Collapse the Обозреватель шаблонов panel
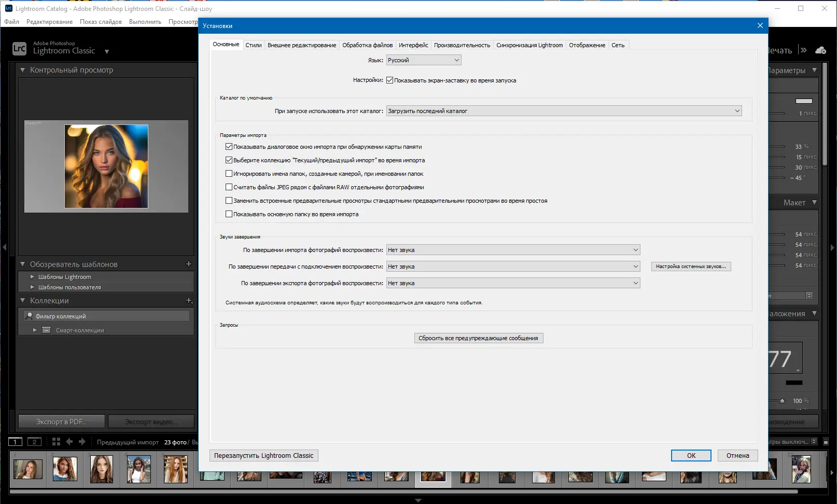The height and width of the screenshot is (504, 837). coord(23,264)
